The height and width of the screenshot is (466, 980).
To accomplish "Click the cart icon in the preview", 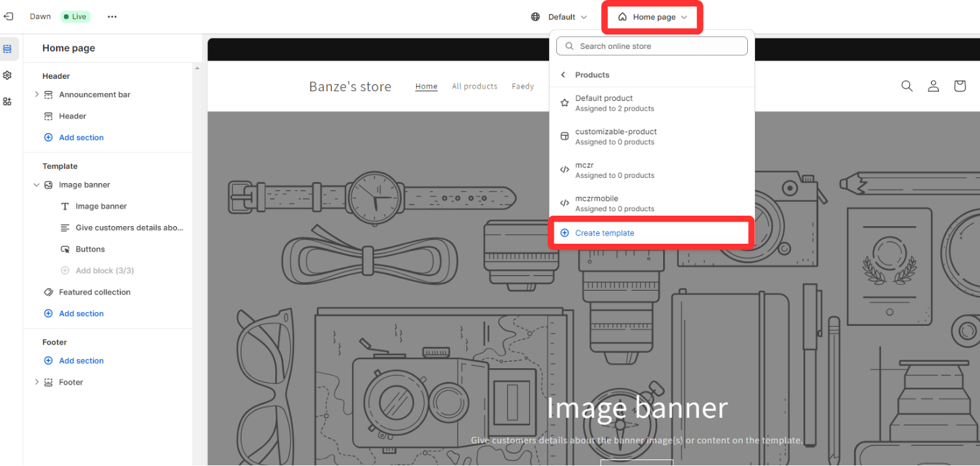I will 959,85.
